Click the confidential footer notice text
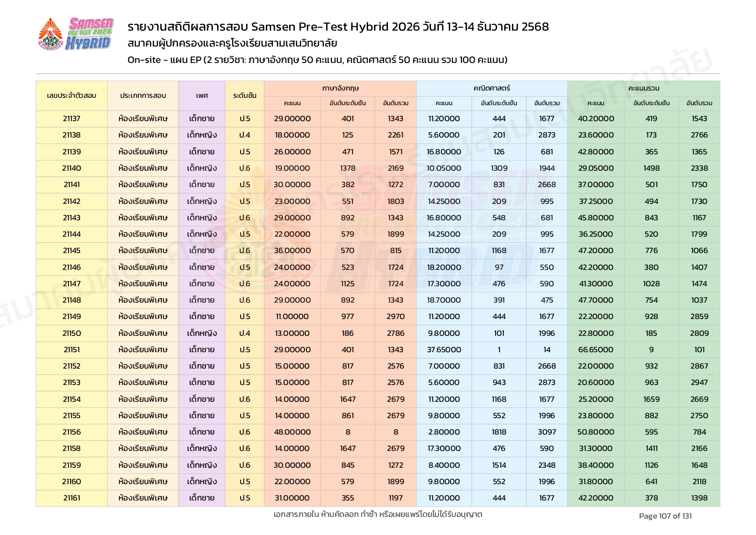The image size is (756, 535). pos(378,514)
